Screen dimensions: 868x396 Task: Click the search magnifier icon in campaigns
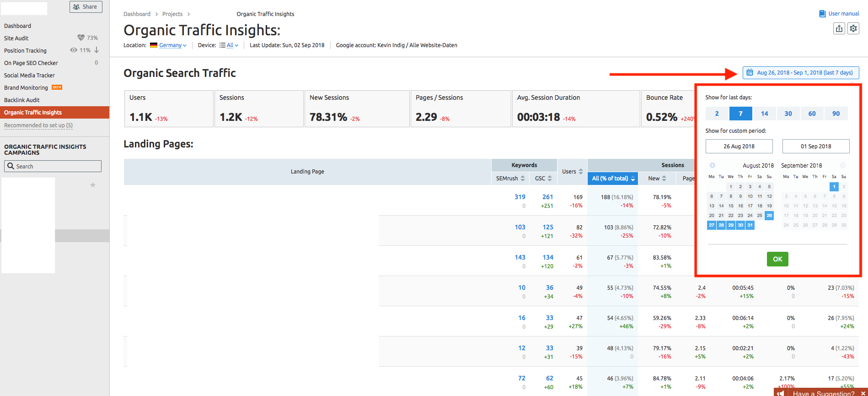11,166
